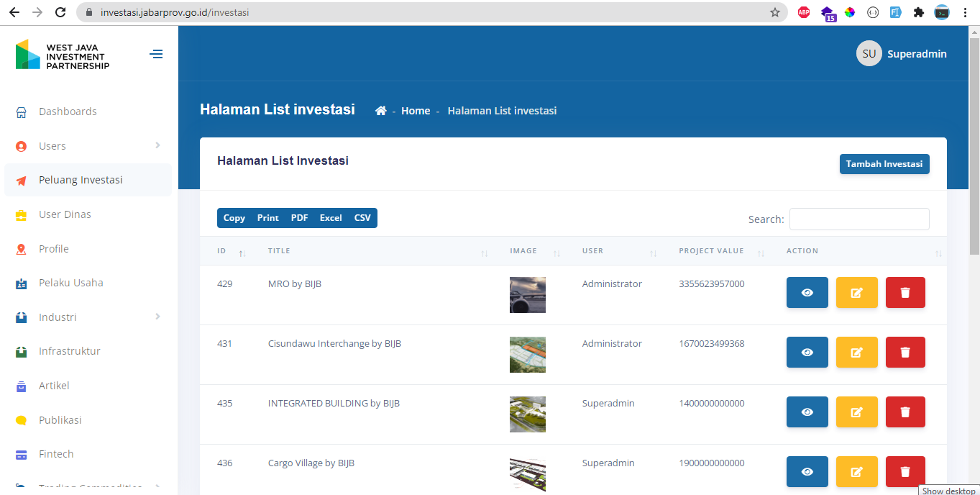Screen dimensions: 980x495
Task: Click the vertical page scrollbar
Action: [x=974, y=144]
